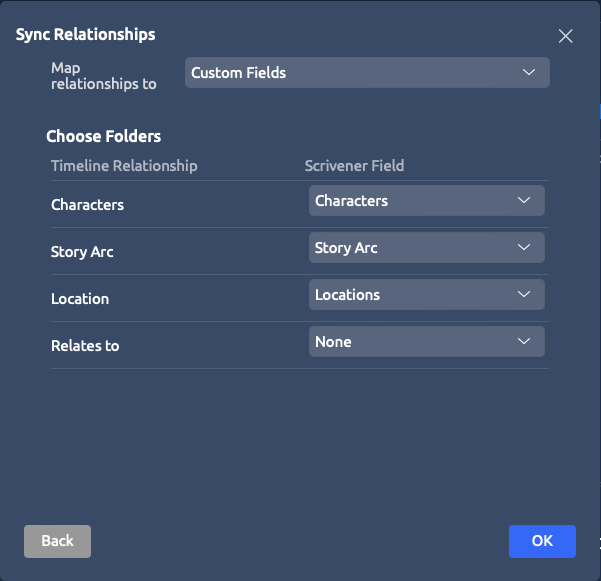Go back with the Back button

pos(57,541)
